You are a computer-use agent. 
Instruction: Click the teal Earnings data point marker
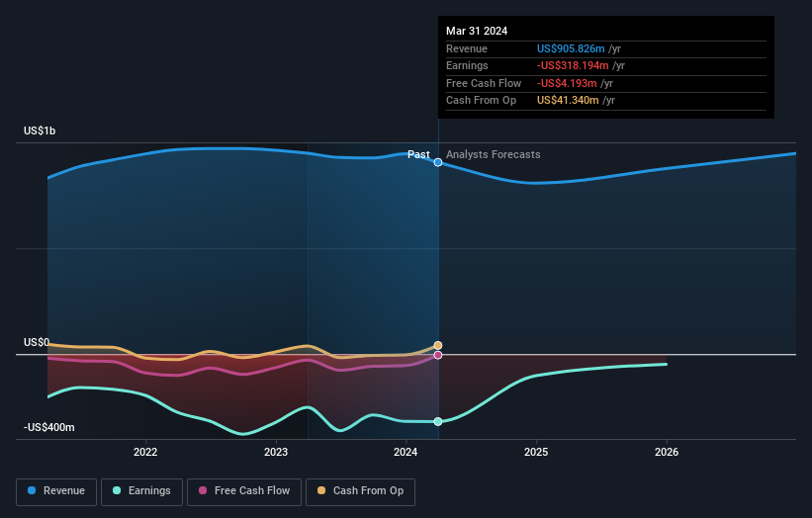point(438,422)
